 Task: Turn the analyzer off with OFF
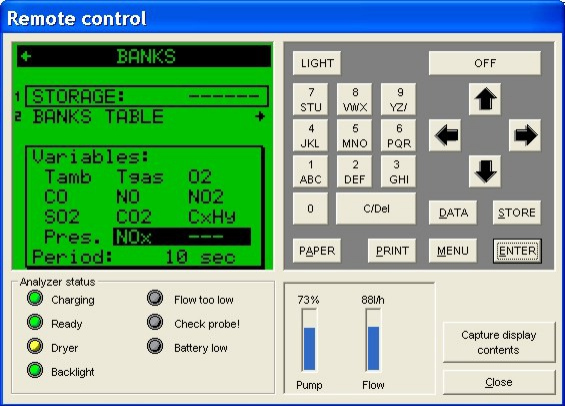[x=485, y=63]
